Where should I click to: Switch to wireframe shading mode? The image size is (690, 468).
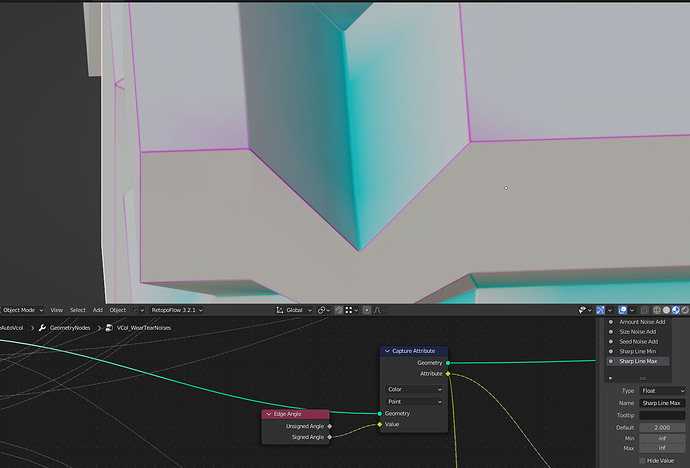(657, 310)
